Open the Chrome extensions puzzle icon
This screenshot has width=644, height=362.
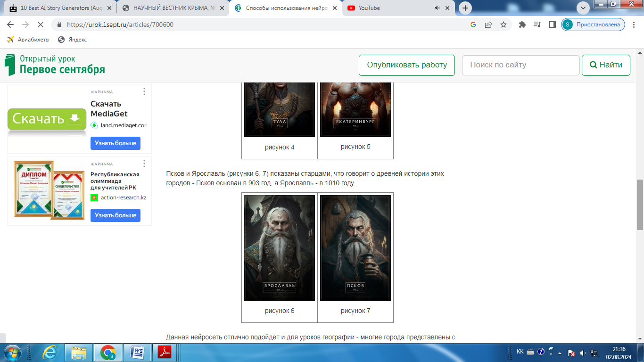(x=522, y=25)
